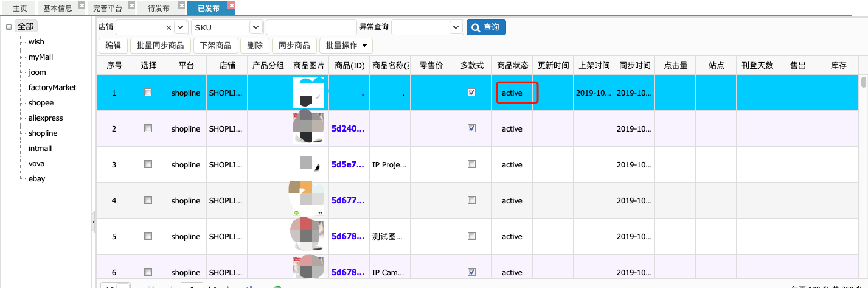Switch to the 完善平台 tab
The height and width of the screenshot is (288, 868).
pyautogui.click(x=108, y=9)
